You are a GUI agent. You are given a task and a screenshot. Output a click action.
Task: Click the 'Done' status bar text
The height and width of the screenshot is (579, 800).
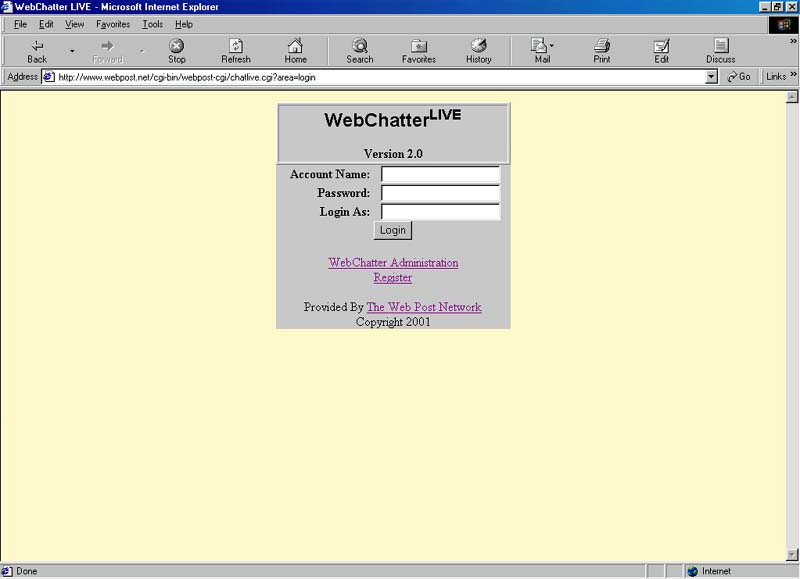coord(27,571)
